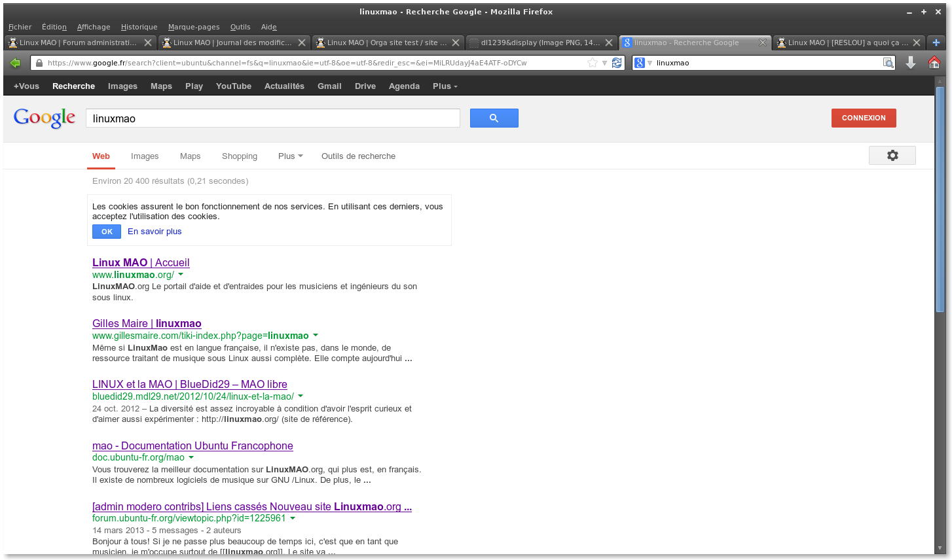Accept cookies with the OK button
This screenshot has height=560, width=952.
(x=107, y=232)
